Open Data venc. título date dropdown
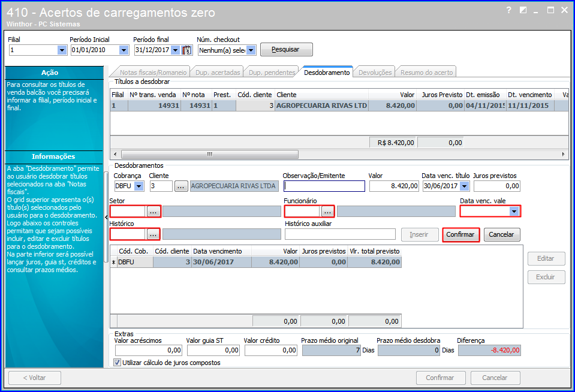The image size is (575, 392). coord(465,186)
